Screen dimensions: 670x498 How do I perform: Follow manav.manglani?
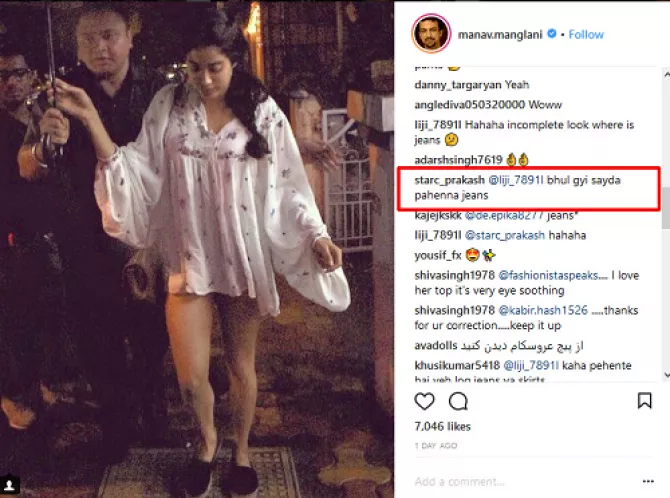(x=586, y=34)
